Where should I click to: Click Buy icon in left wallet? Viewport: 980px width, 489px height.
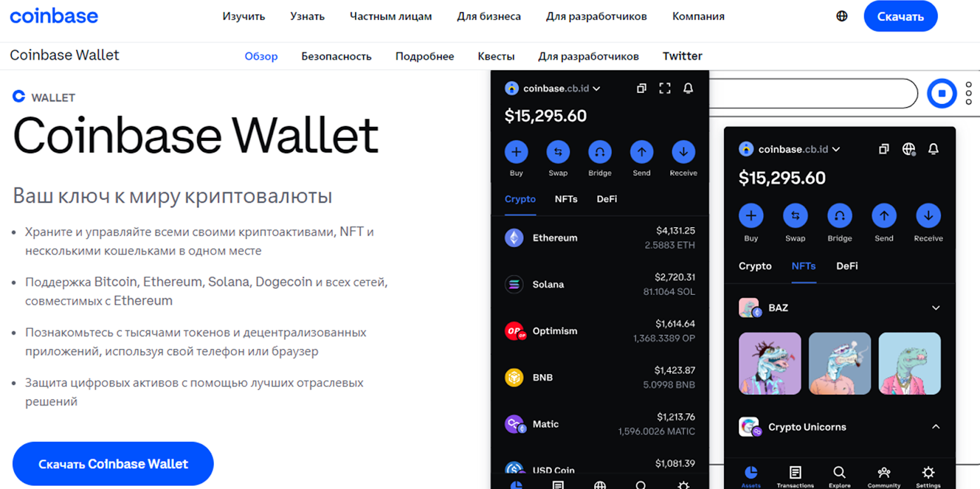tap(516, 152)
